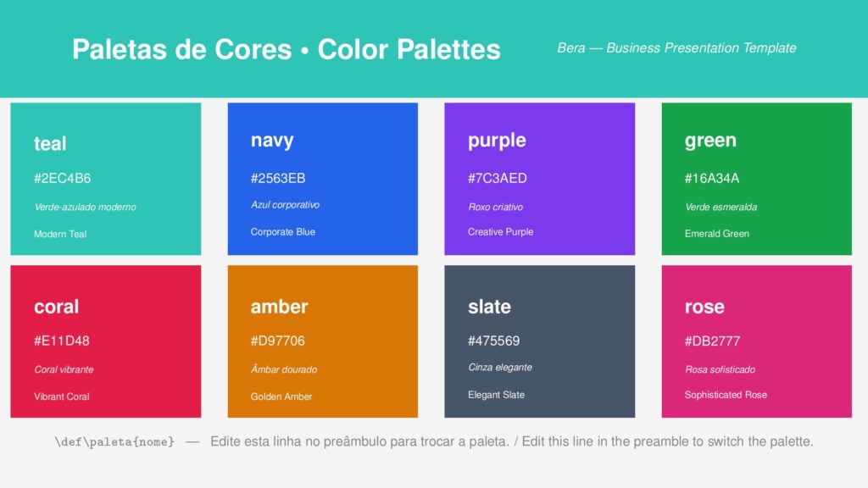The height and width of the screenshot is (488, 868).
Task: Click the Paletas de Cores title
Action: tap(181, 49)
